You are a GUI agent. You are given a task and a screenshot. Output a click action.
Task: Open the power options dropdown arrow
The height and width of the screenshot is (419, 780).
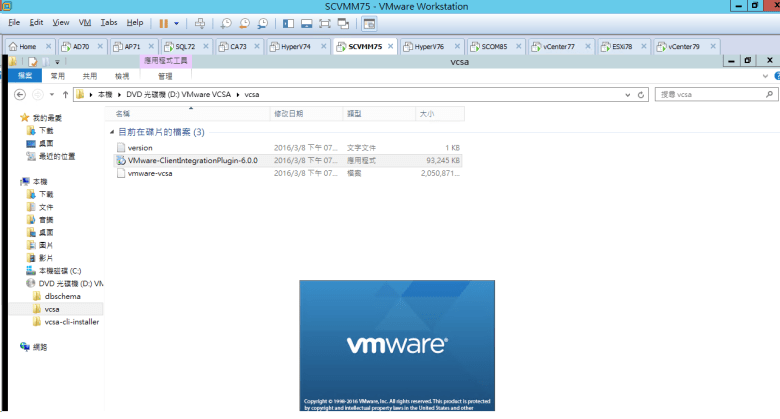[x=177, y=22]
